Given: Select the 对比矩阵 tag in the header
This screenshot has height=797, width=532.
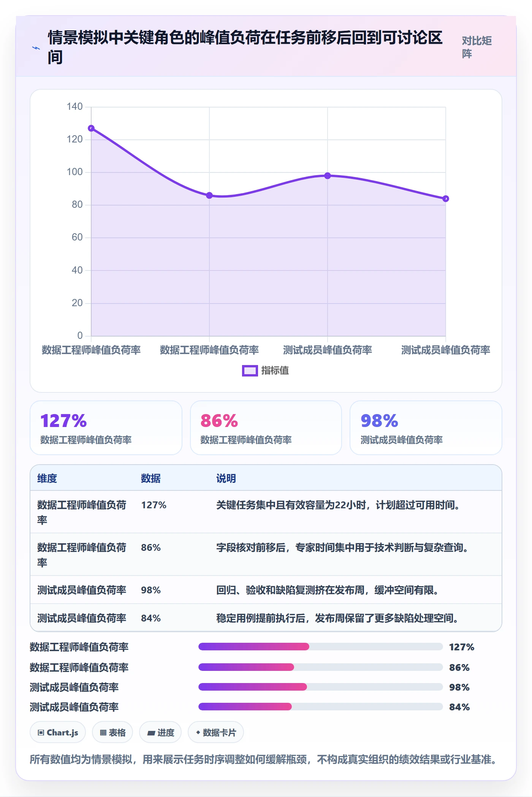Looking at the screenshot, I should click(x=477, y=47).
